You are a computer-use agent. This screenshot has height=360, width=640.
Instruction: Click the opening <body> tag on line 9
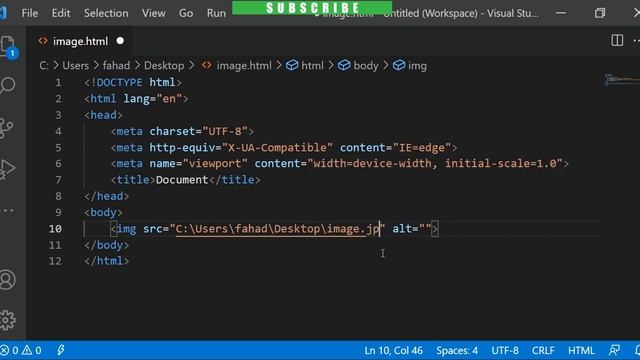click(104, 212)
